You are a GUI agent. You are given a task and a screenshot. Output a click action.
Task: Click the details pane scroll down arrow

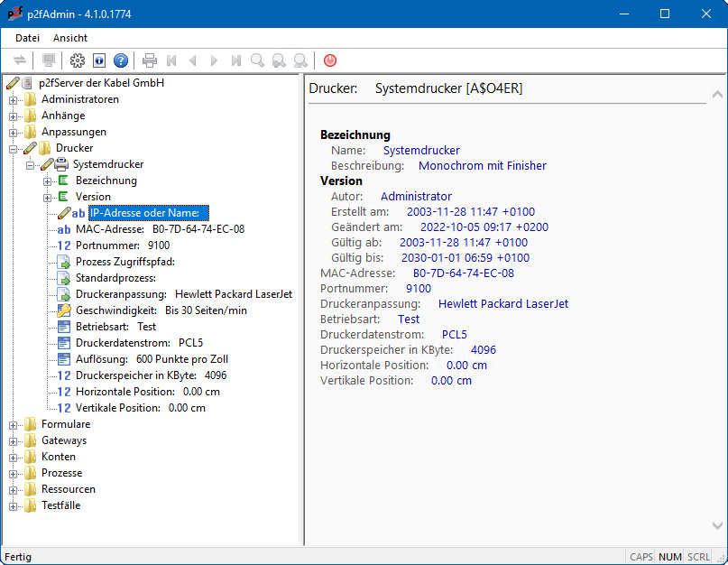click(x=717, y=525)
